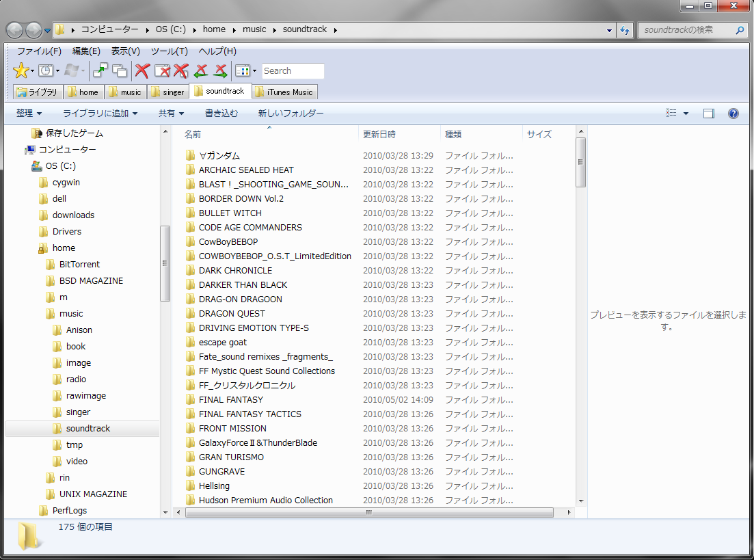Open the 表示(V) menu
754x560 pixels.
(x=126, y=51)
